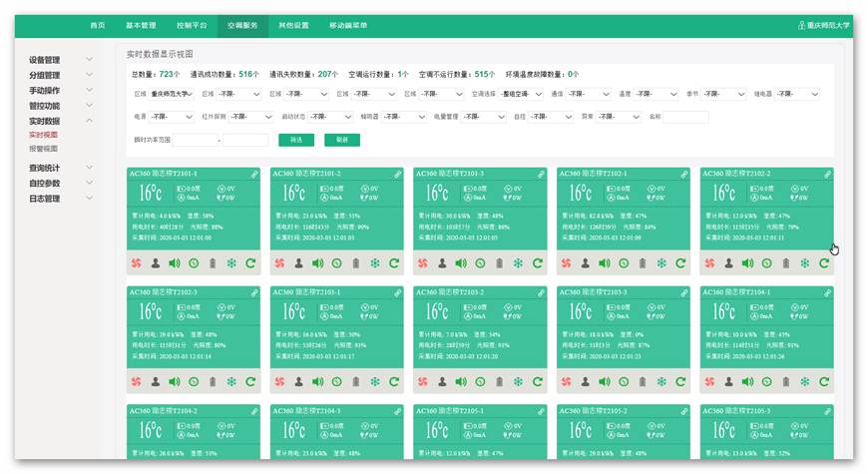Open the 电量管理 filter dropdown
The height and width of the screenshot is (474, 868).
[484, 117]
